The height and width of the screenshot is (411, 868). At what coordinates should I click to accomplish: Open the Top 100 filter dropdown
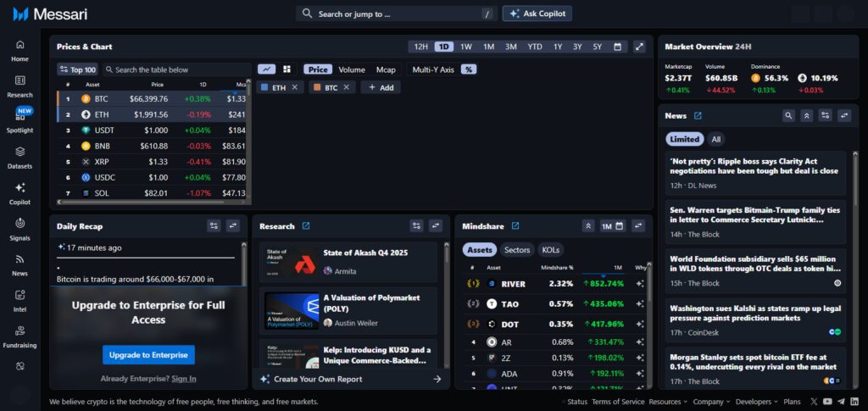click(78, 69)
